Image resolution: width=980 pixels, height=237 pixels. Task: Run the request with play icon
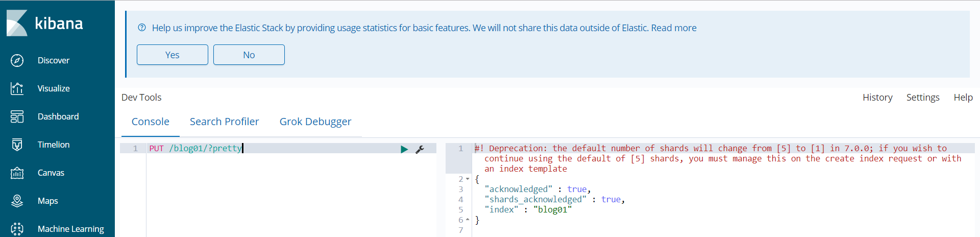(x=404, y=149)
